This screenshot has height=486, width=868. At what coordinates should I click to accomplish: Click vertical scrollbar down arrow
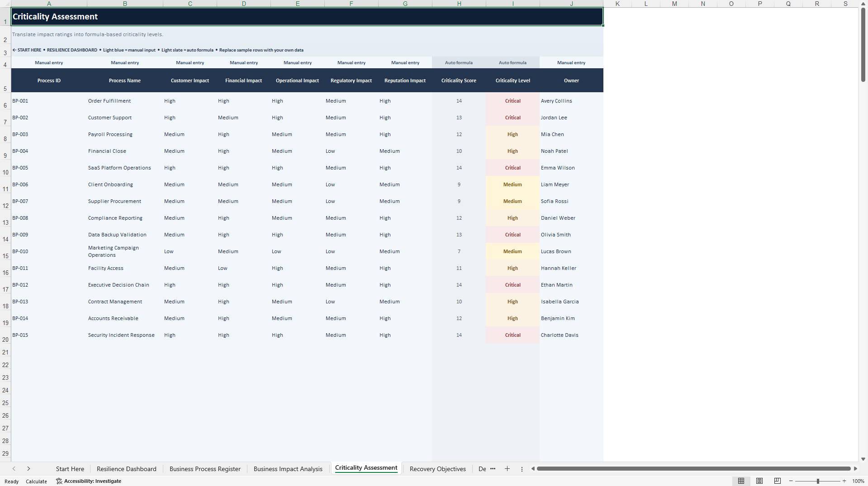tap(863, 459)
